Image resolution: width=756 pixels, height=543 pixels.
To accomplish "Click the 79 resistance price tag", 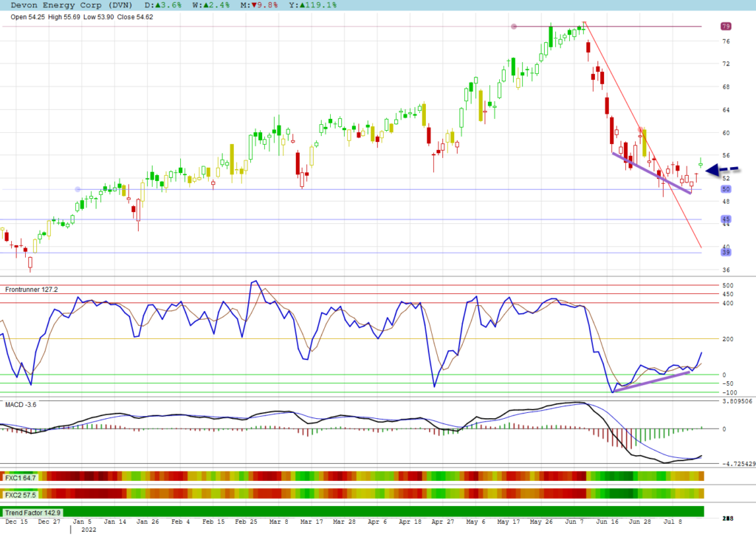I will tap(726, 26).
